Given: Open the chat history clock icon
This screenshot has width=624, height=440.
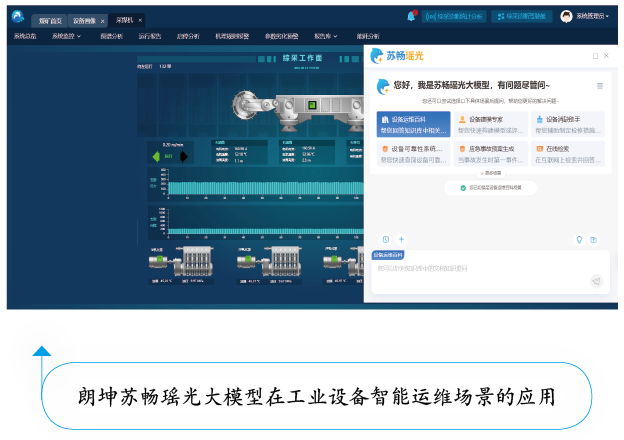Looking at the screenshot, I should pyautogui.click(x=386, y=239).
